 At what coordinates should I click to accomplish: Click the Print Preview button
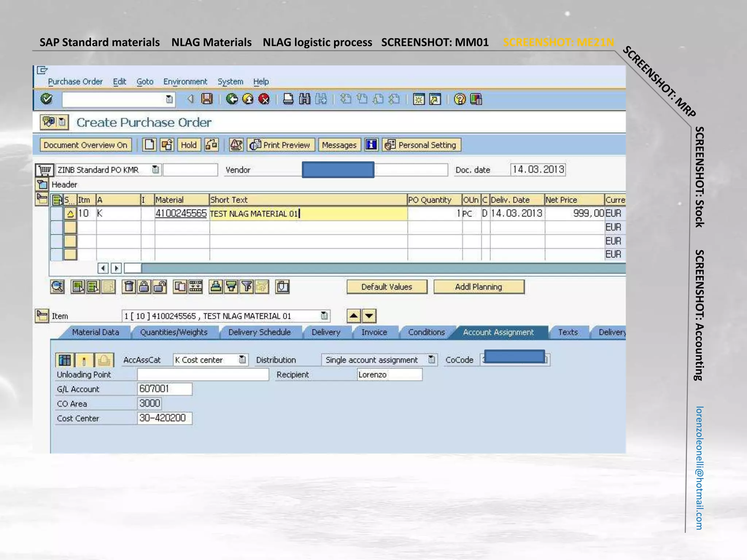coord(281,145)
